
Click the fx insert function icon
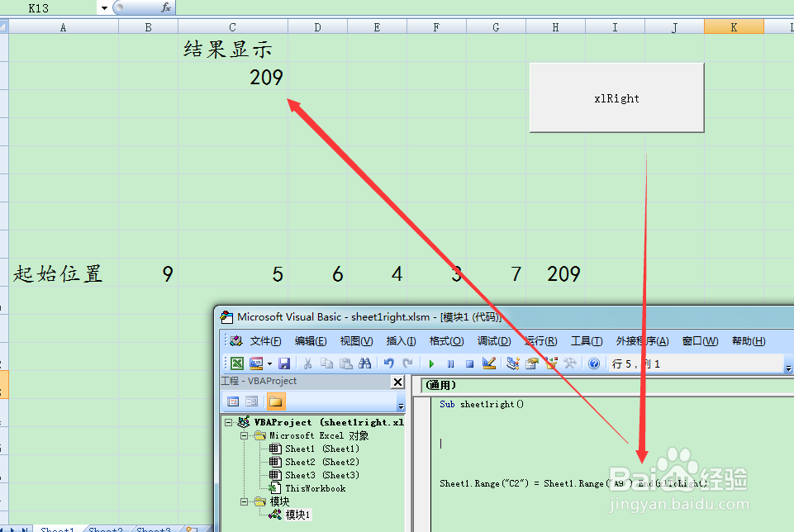click(x=166, y=7)
